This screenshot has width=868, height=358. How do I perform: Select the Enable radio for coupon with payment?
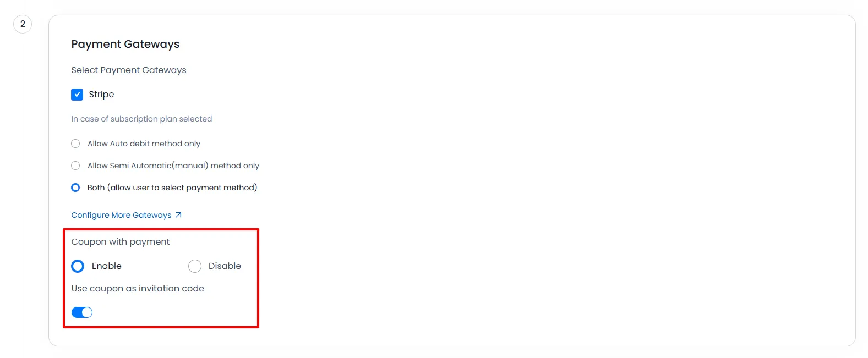point(78,266)
